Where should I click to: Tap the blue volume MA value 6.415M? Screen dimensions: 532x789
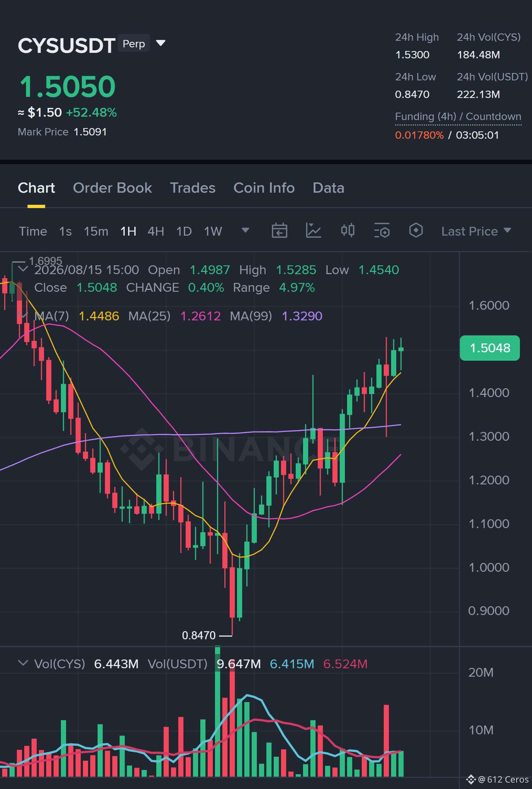coord(292,664)
